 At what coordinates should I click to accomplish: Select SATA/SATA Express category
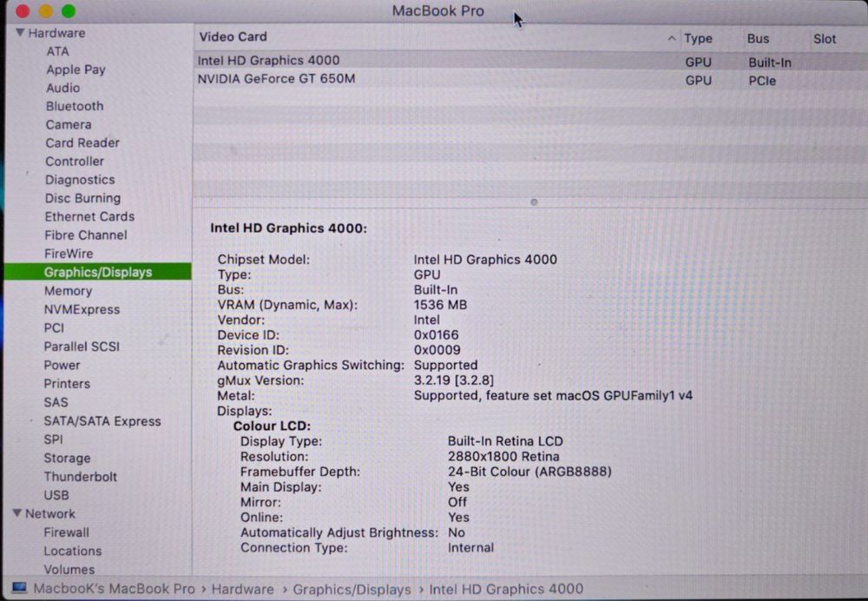point(102,421)
